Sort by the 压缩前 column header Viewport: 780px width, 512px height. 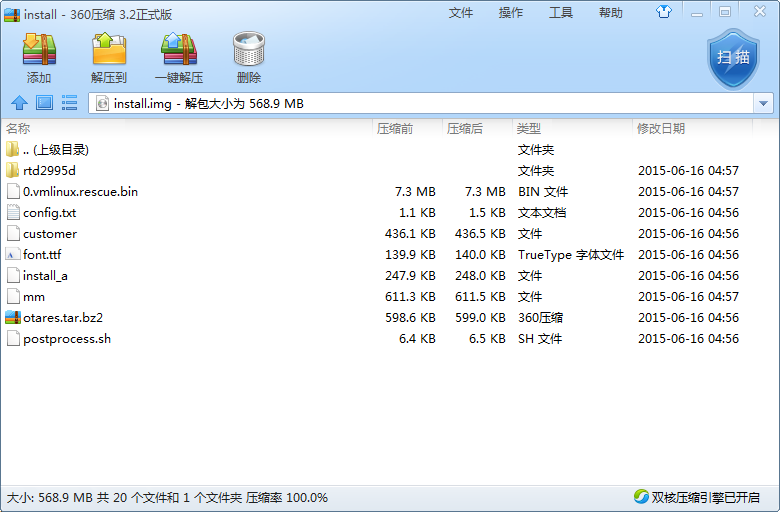click(407, 129)
